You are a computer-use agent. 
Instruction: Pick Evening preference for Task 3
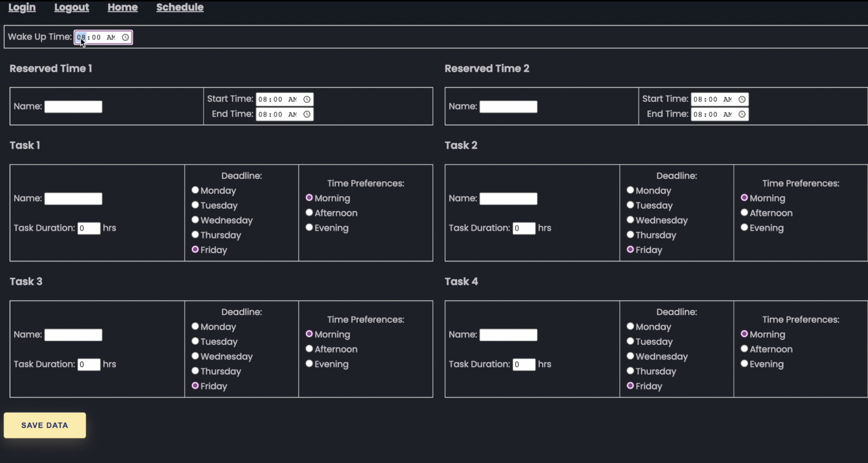pos(309,364)
